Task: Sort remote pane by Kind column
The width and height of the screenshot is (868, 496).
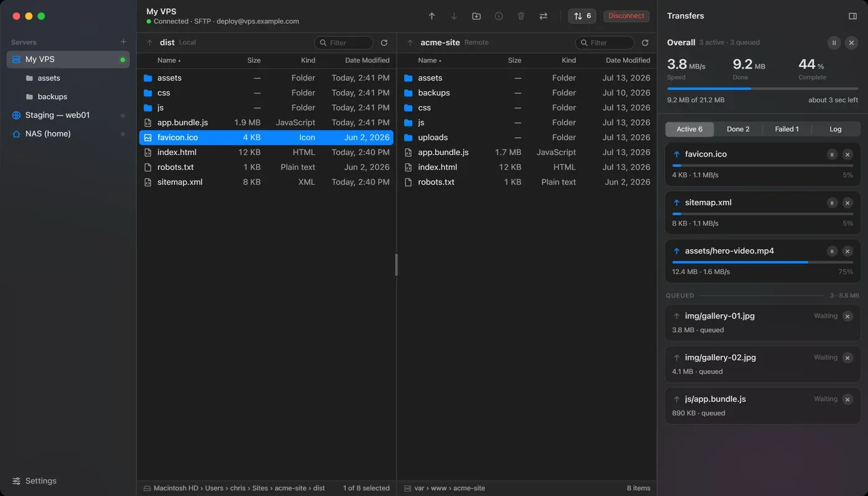Action: (569, 60)
